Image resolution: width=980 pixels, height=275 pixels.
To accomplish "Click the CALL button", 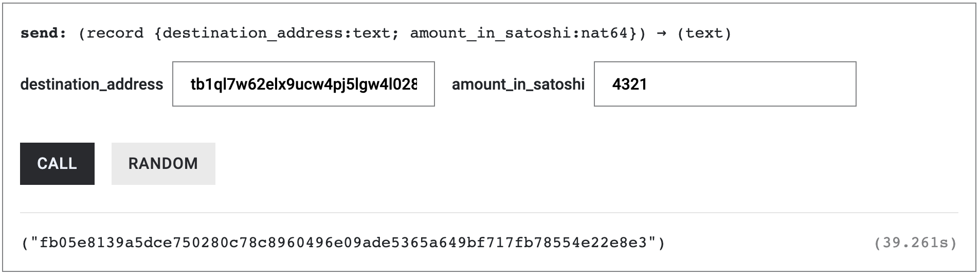I will 57,164.
